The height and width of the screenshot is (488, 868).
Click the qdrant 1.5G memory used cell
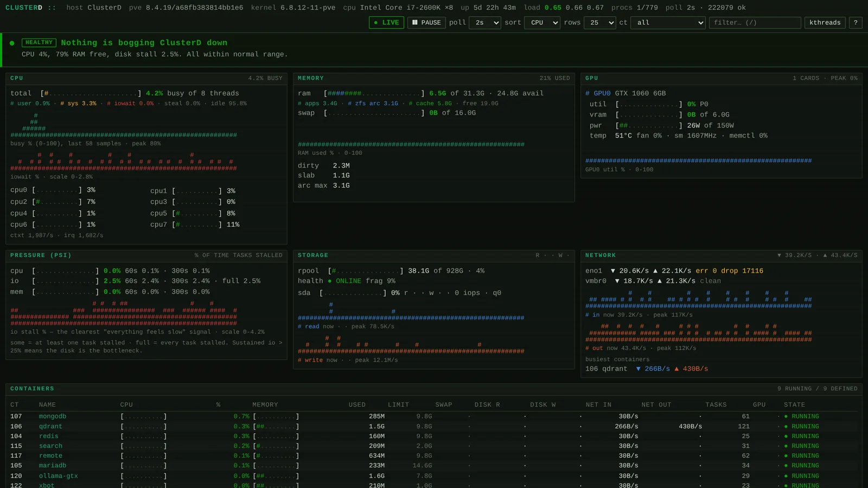(x=377, y=426)
